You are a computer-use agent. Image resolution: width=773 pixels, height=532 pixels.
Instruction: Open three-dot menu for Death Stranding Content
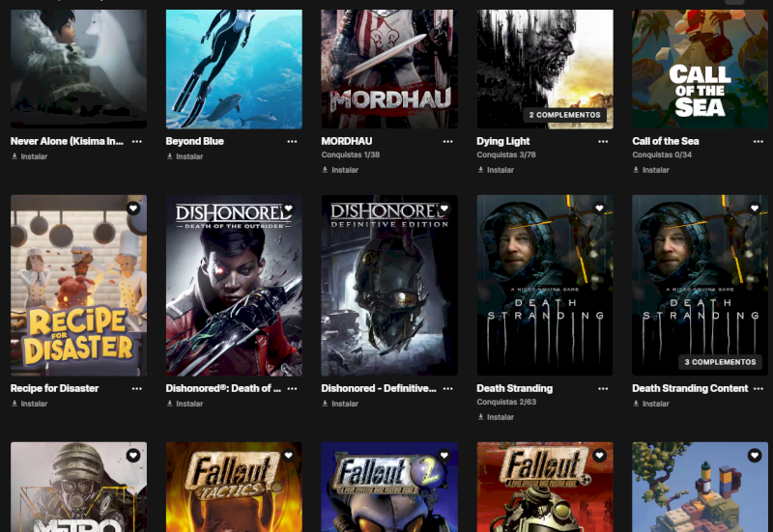tap(759, 389)
